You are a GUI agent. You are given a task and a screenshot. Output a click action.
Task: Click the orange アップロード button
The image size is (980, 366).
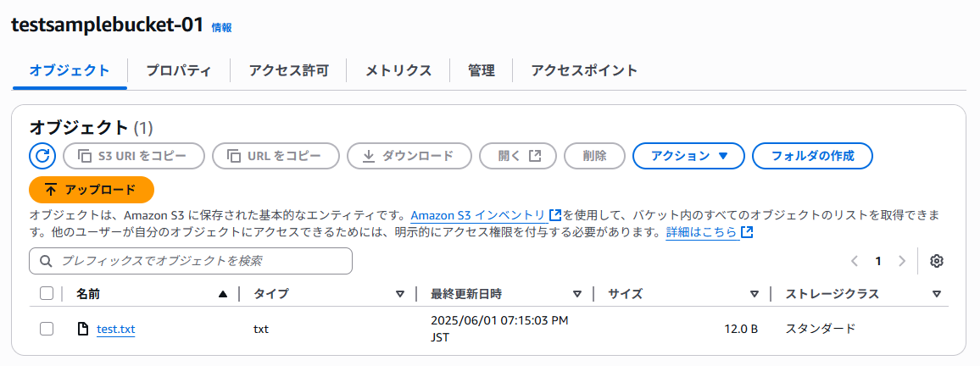click(x=92, y=190)
